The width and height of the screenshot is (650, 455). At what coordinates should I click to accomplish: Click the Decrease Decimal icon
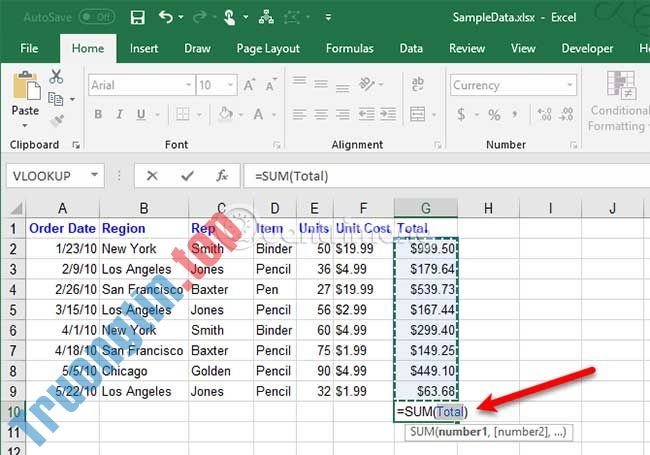pos(566,114)
